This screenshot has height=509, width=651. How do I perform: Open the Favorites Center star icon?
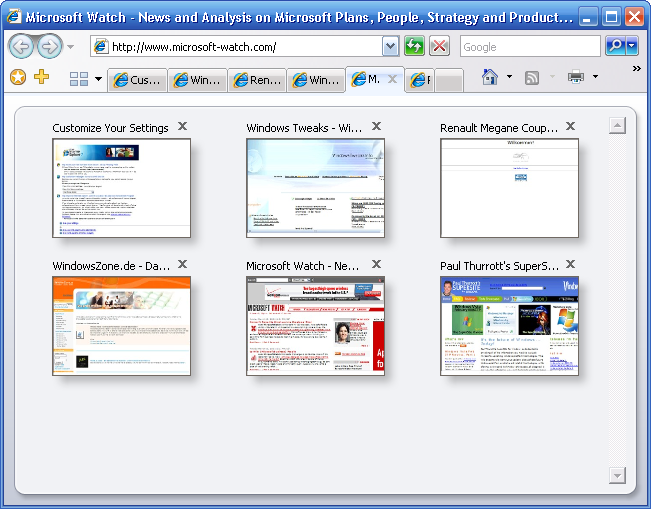click(x=17, y=78)
